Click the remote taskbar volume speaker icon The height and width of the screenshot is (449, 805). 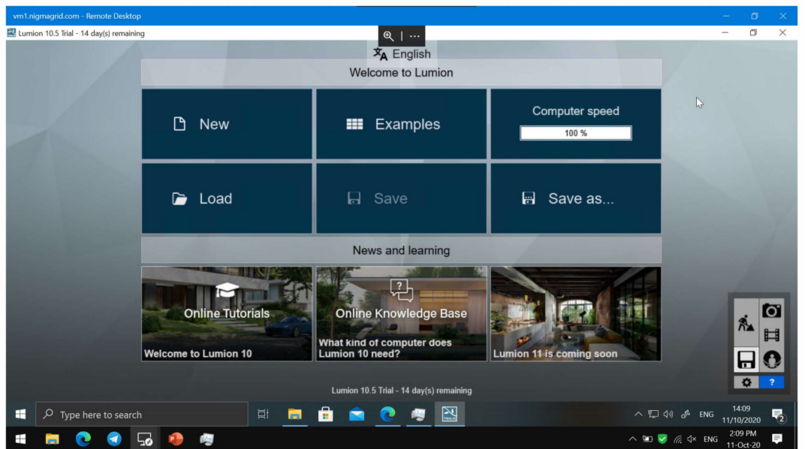point(668,414)
